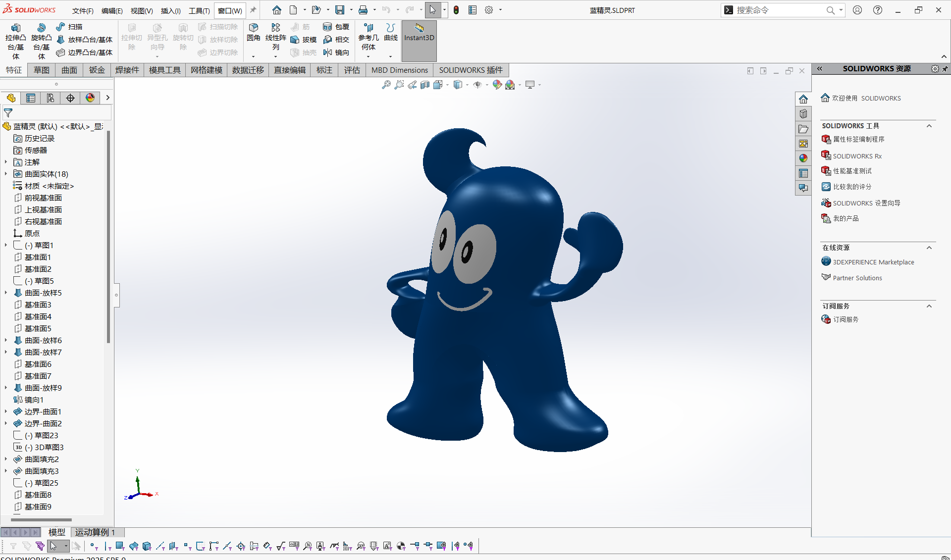Image resolution: width=951 pixels, height=560 pixels.
Task: Click the SOLIDWORKS Rx link
Action: [x=857, y=156]
